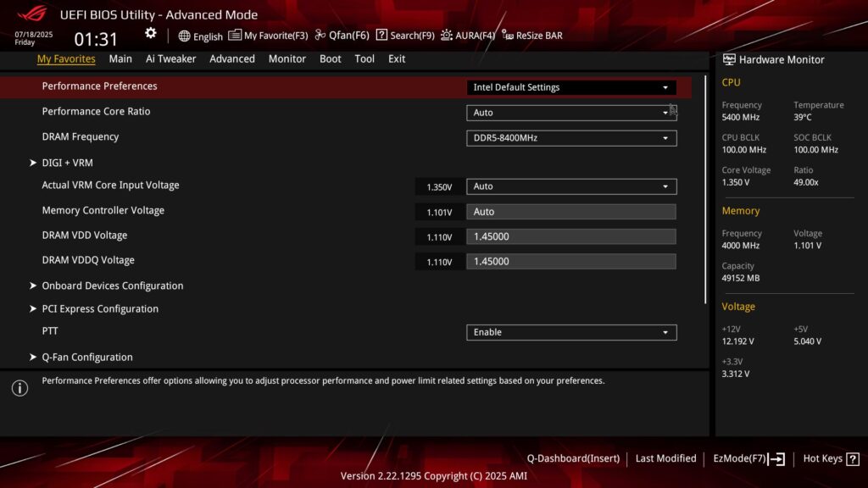The width and height of the screenshot is (868, 488).
Task: Click the ROG logo icon
Action: point(32,14)
